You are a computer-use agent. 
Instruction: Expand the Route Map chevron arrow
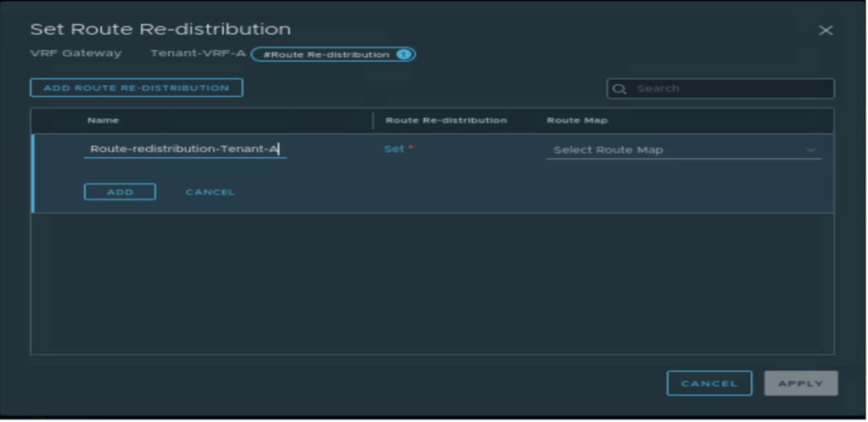(x=811, y=150)
